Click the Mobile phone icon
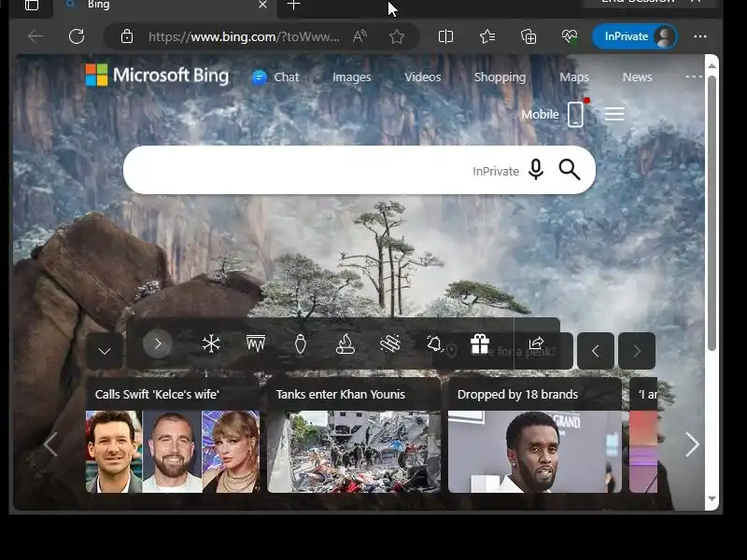This screenshot has width=747, height=560. tap(575, 114)
